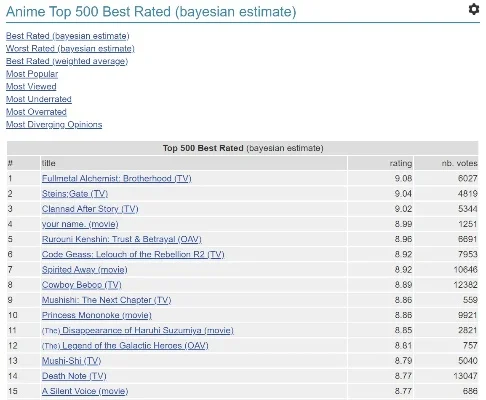Open Steins;Gate (TV) entry

pyautogui.click(x=75, y=194)
